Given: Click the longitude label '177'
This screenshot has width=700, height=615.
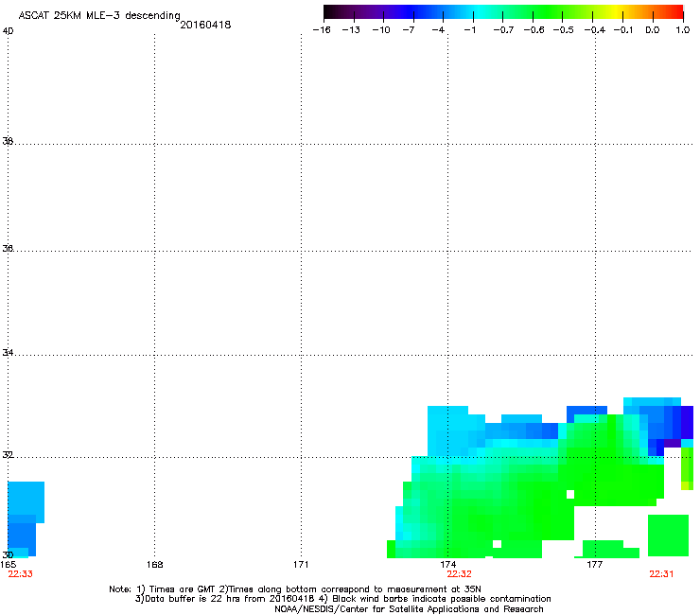Looking at the screenshot, I should click(x=595, y=565).
